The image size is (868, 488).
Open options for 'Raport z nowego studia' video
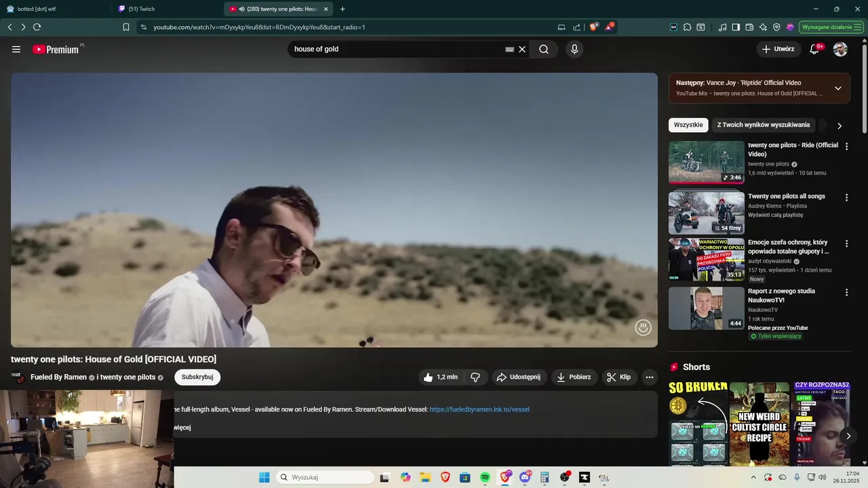[846, 292]
